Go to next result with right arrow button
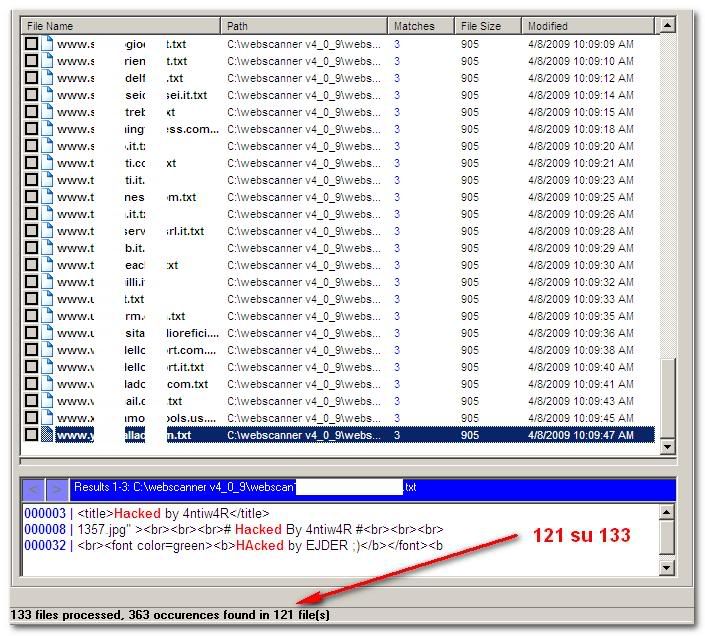Viewport: 705px width, 636px height. 57,489
